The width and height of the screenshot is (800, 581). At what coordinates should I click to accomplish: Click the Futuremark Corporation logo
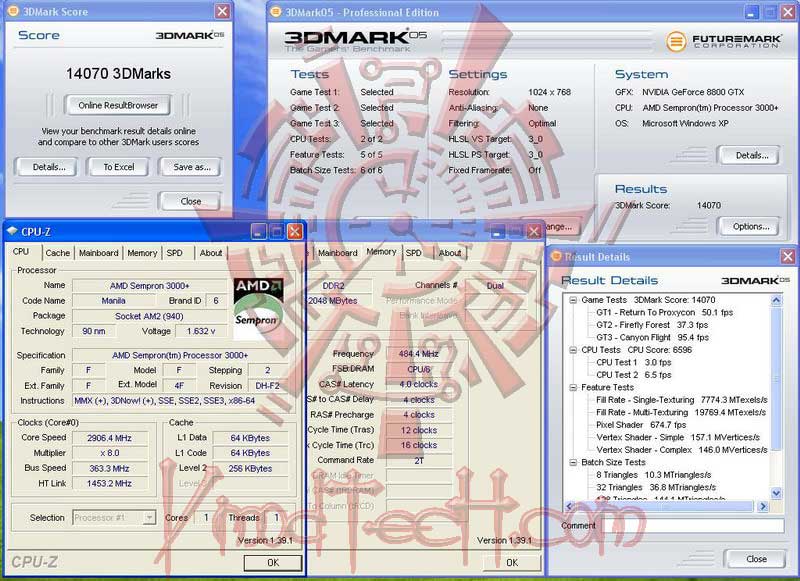point(723,41)
